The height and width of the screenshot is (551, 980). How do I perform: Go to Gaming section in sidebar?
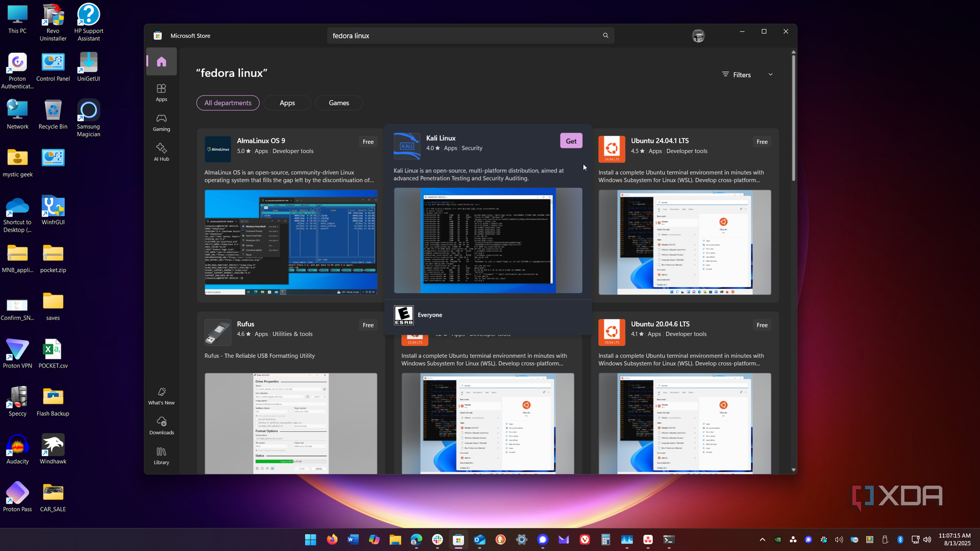pyautogui.click(x=162, y=122)
